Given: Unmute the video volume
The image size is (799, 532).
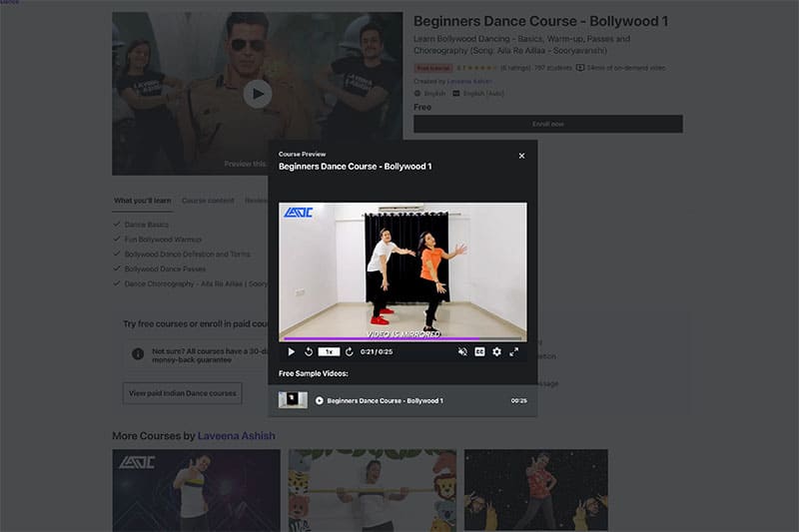Looking at the screenshot, I should coord(462,351).
